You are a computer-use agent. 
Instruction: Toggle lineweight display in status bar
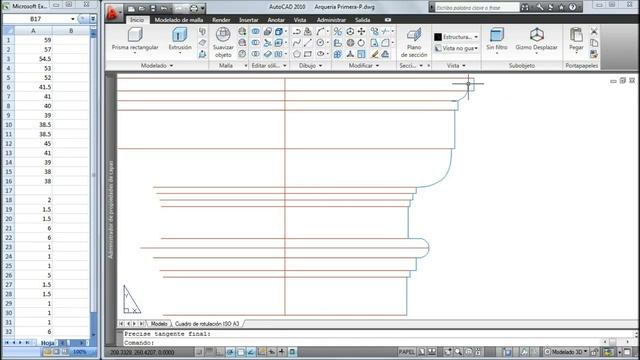[x=282, y=352]
